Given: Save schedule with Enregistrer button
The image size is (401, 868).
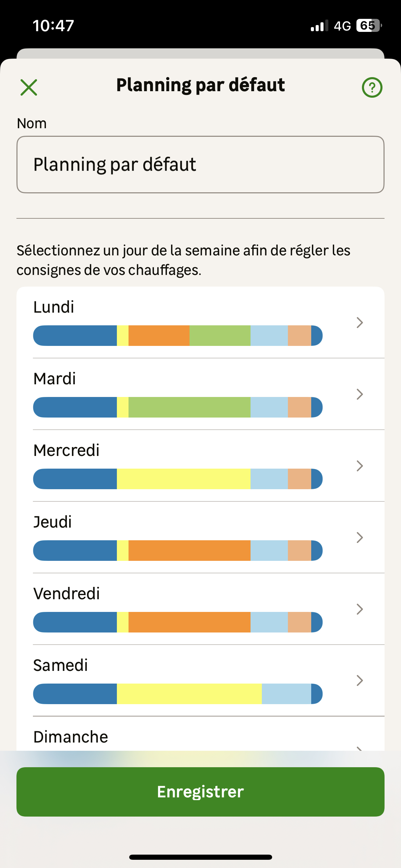Looking at the screenshot, I should pos(200,792).
